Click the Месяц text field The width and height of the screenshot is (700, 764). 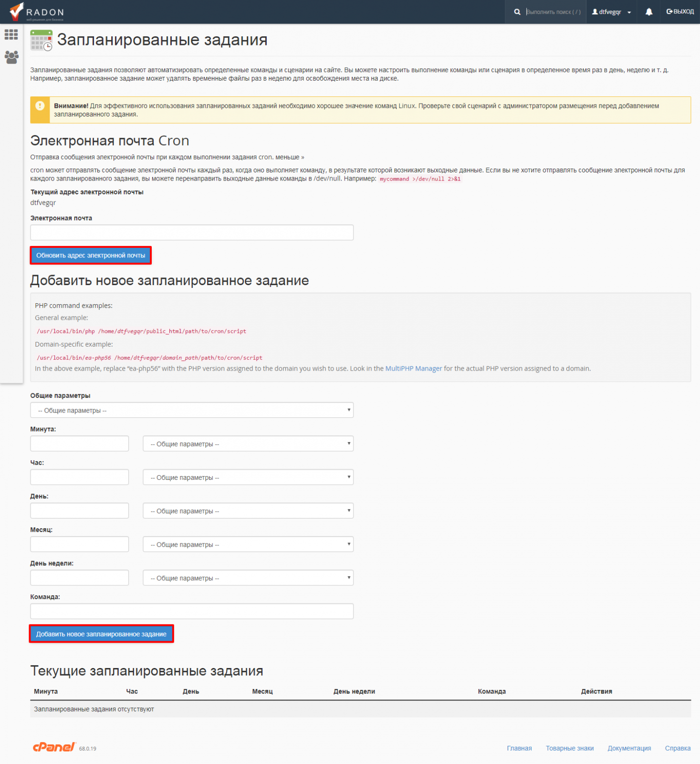[x=80, y=544]
